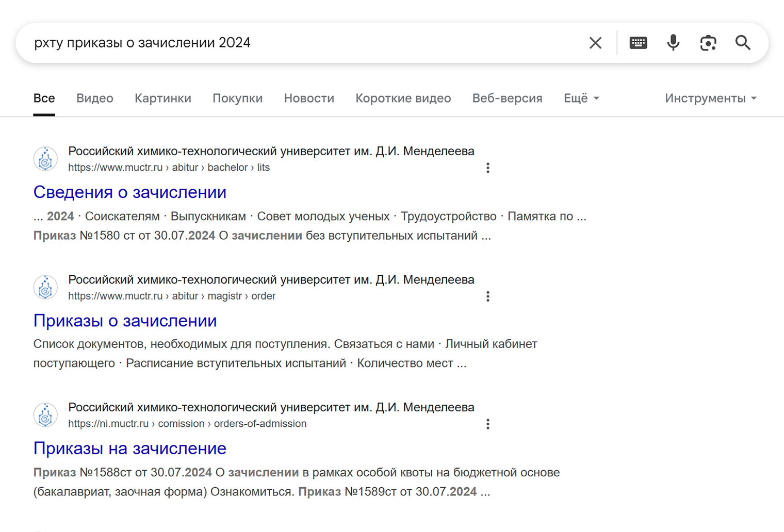
Task: Click the university name above Приказы на зачисление
Action: (271, 407)
